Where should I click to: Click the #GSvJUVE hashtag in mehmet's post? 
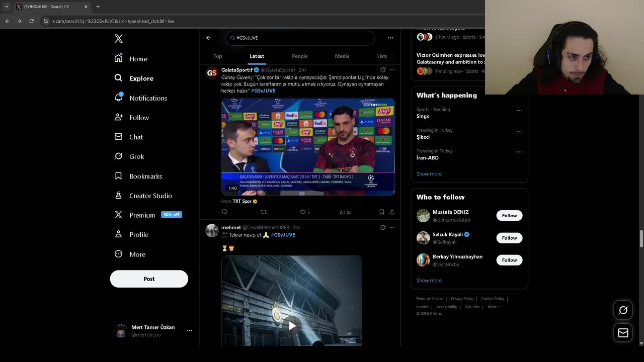[283, 235]
